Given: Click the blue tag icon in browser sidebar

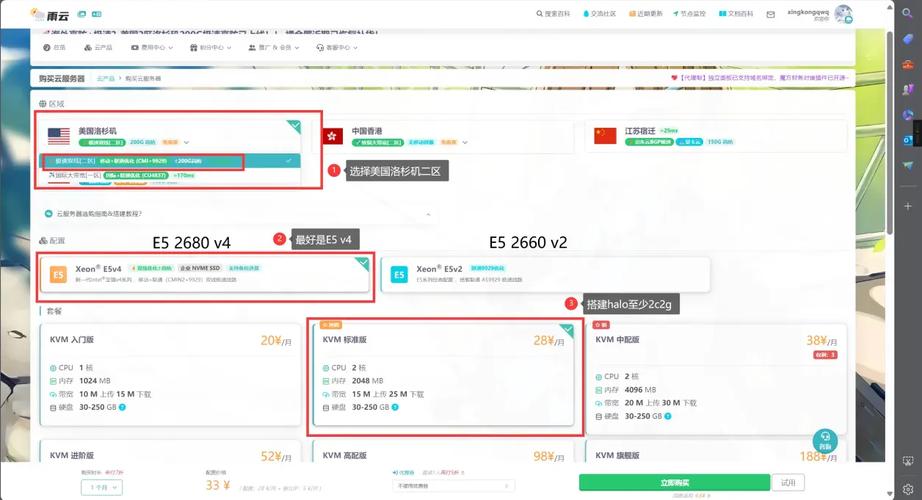Looking at the screenshot, I should pos(908,39).
